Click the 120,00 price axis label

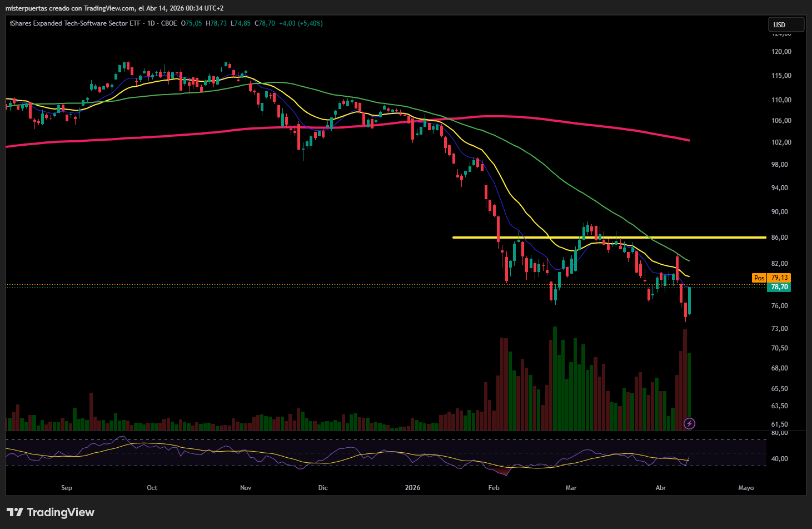tap(781, 52)
